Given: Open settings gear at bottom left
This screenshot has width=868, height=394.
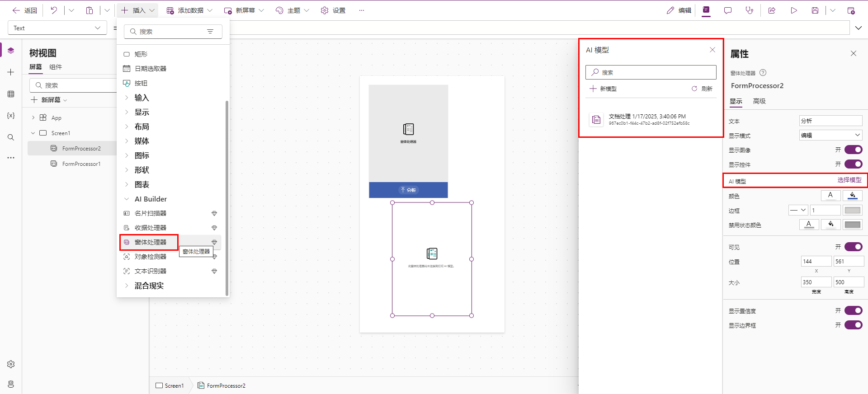Looking at the screenshot, I should 11,364.
